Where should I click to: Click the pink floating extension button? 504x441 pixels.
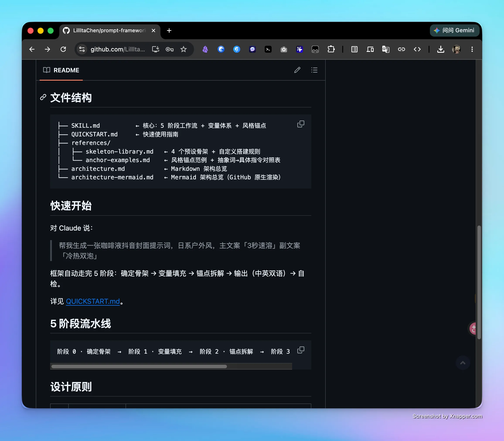coord(473,328)
